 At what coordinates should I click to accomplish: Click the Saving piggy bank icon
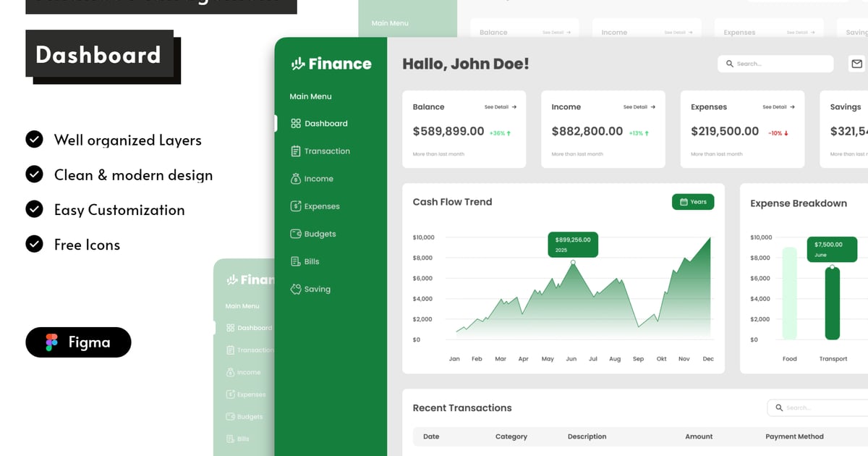295,289
